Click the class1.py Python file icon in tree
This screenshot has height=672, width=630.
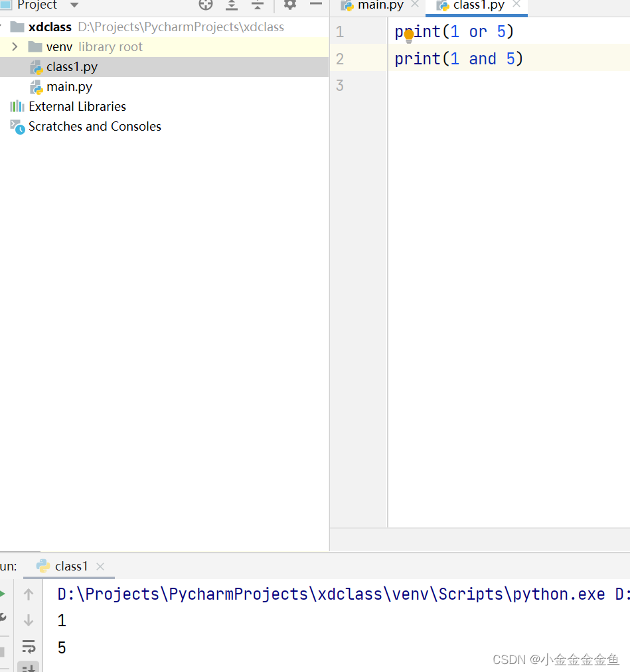tap(37, 67)
